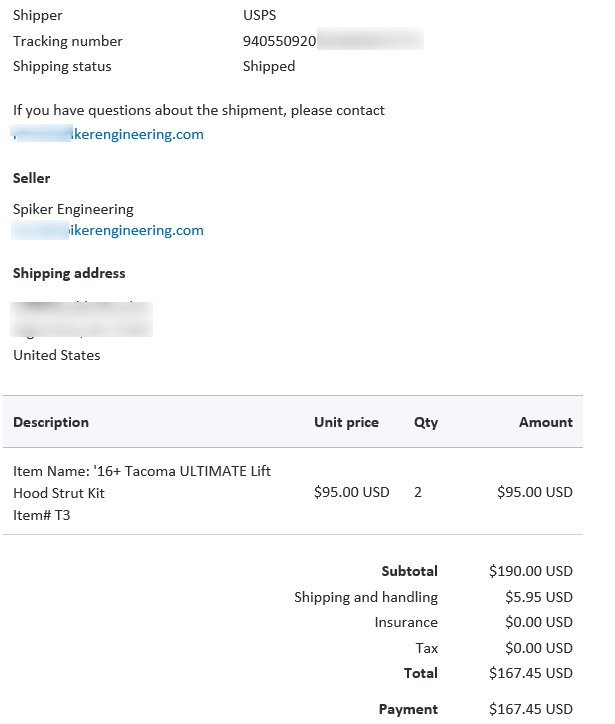Click the Payment amount at the bottom

[531, 709]
